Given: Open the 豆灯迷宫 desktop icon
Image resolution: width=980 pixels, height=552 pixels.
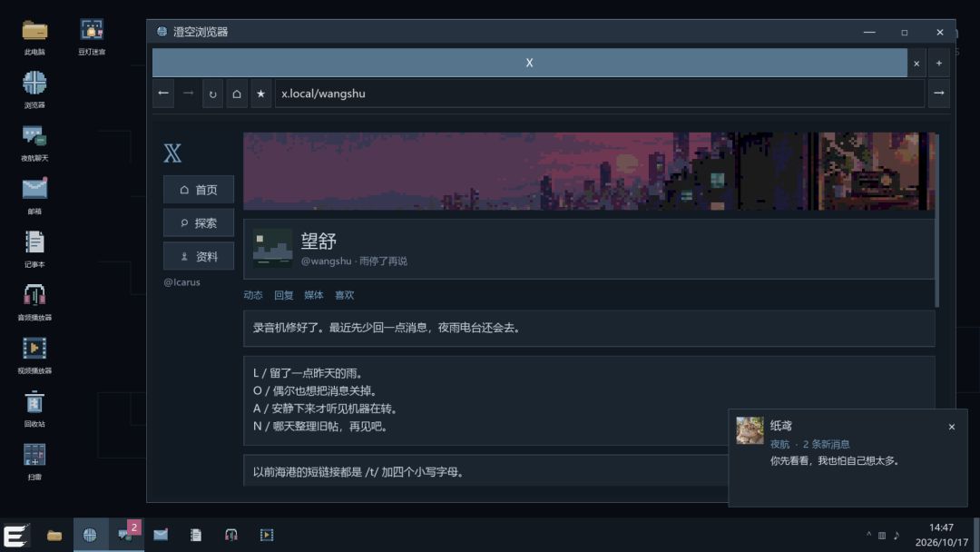Looking at the screenshot, I should (92, 37).
